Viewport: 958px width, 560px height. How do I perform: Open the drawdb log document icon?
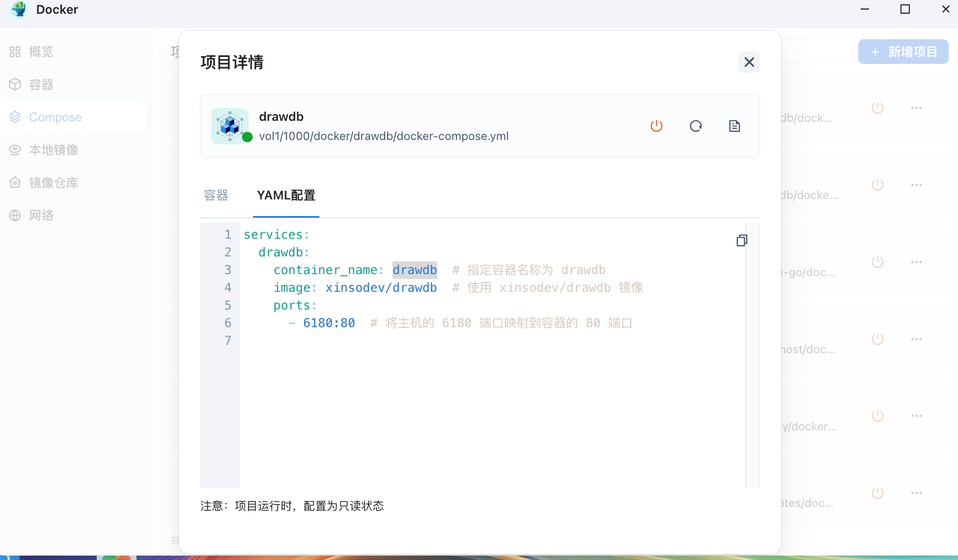[x=734, y=126]
